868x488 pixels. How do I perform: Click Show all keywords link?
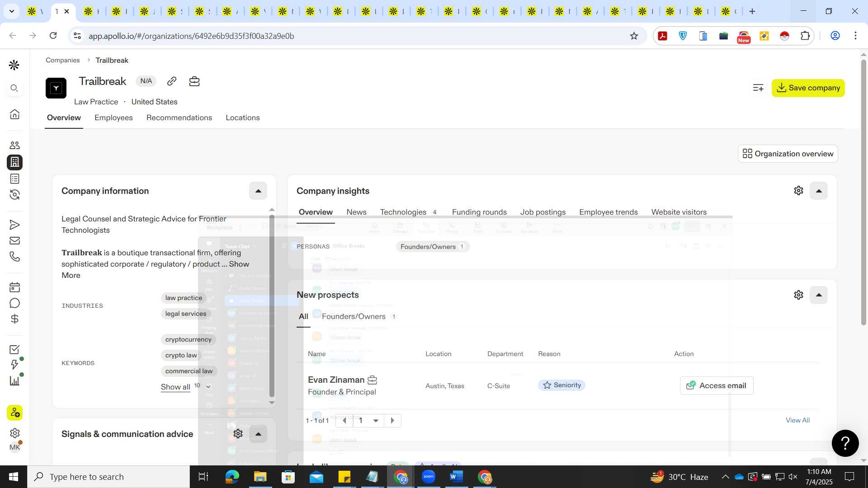(175, 387)
